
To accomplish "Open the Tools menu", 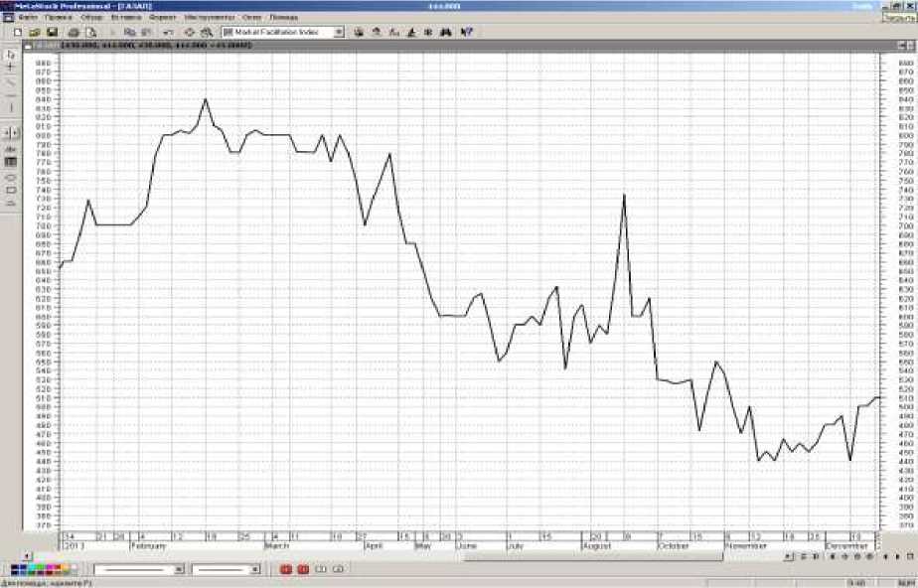I will coord(209,18).
